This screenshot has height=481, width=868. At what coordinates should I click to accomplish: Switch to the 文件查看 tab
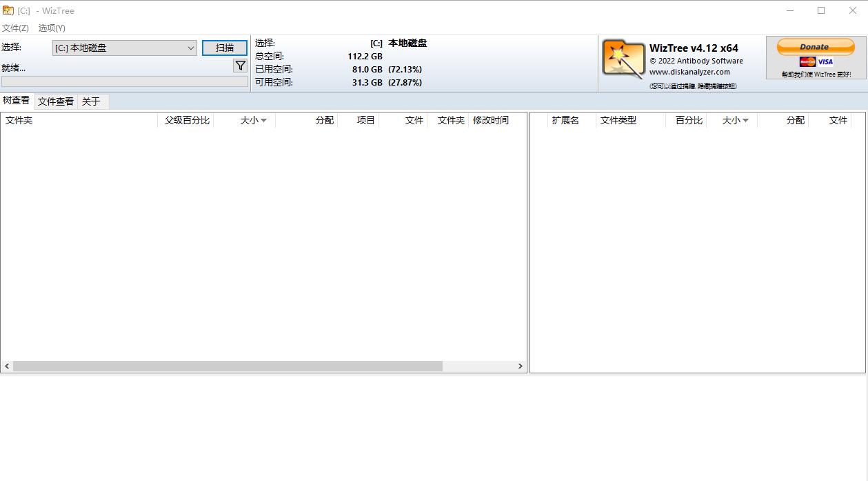click(x=56, y=101)
